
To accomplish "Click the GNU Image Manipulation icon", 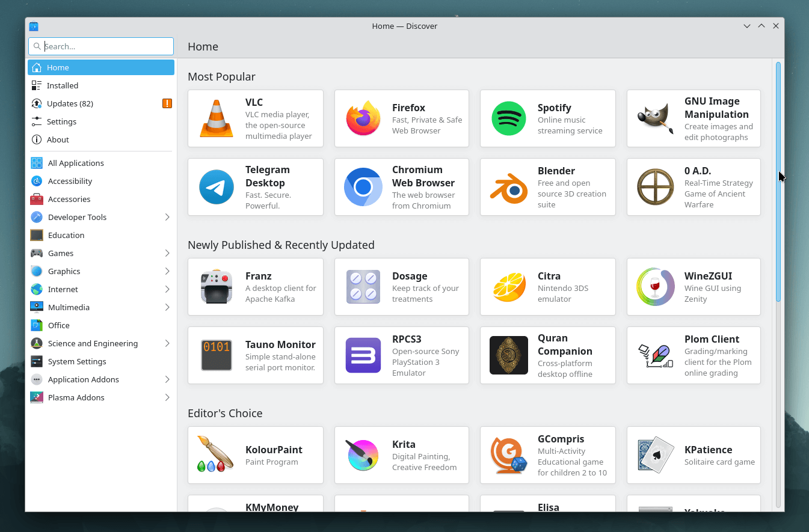I will 654,118.
